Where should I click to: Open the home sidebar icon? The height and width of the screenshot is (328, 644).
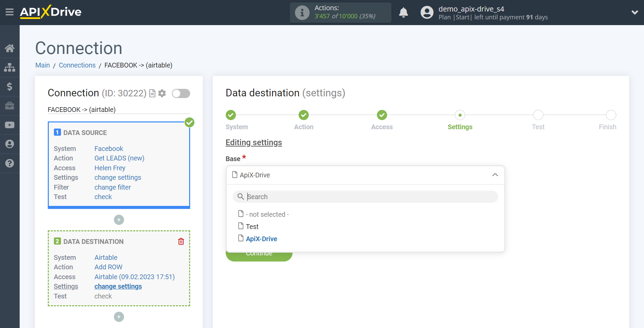(x=9, y=48)
